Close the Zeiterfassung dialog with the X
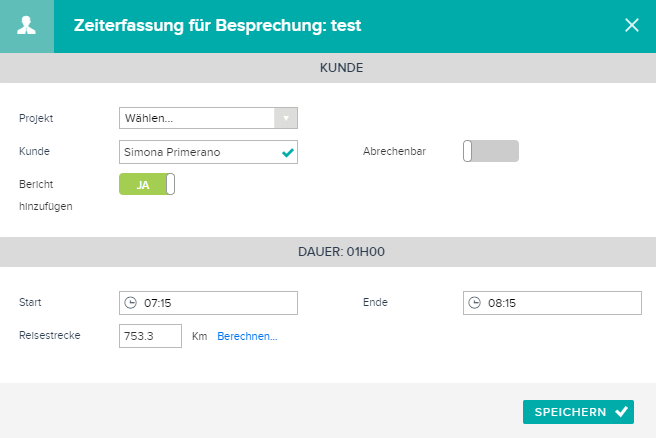 [x=632, y=25]
